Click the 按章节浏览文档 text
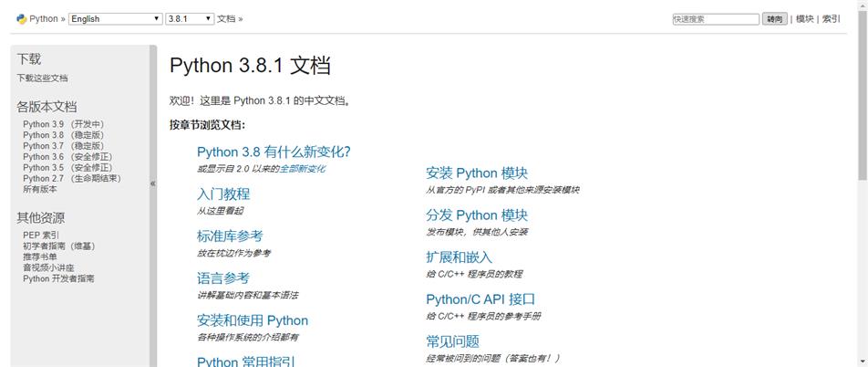 207,125
